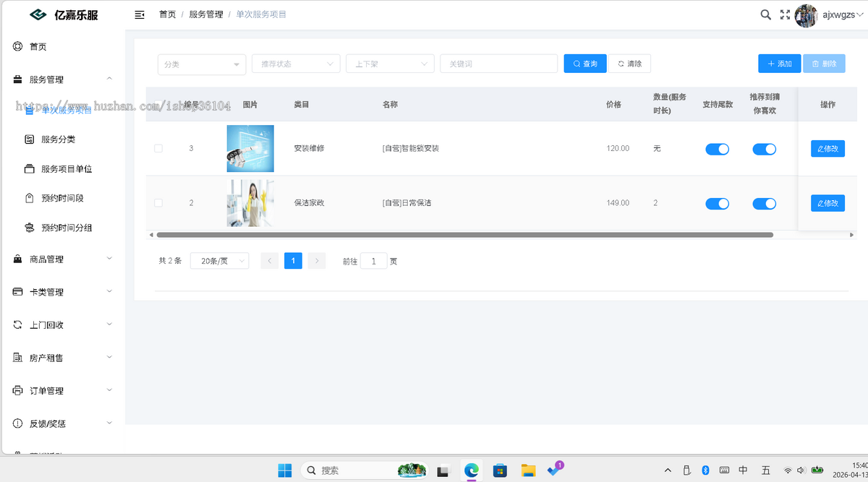Click the 删除 delete button
The image size is (868, 482).
824,64
